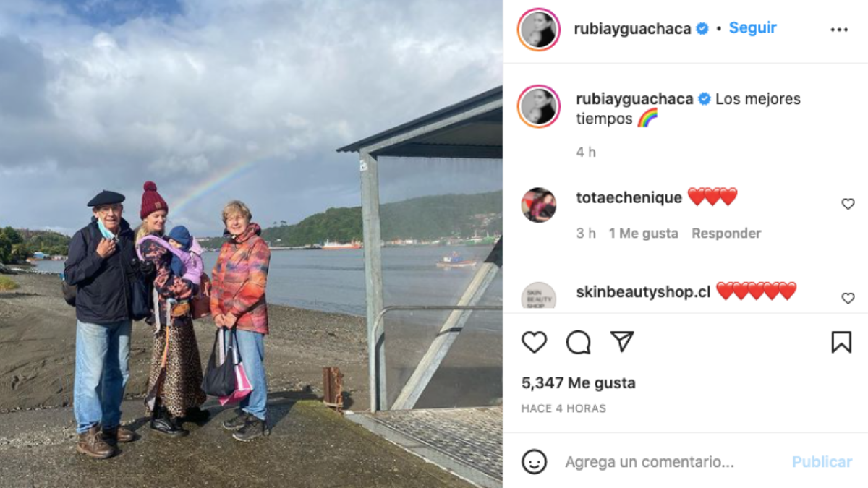Open rubiayguachaca header profile picture

click(539, 30)
